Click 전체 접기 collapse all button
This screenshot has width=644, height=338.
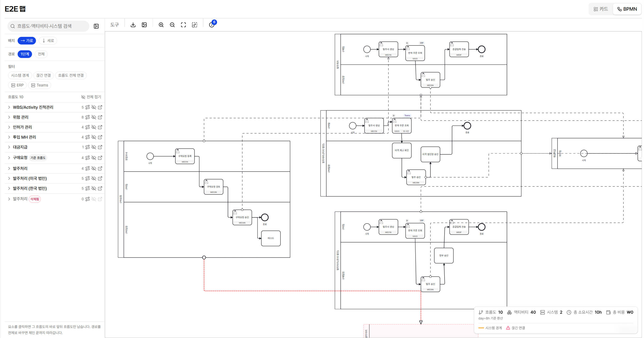(x=91, y=97)
